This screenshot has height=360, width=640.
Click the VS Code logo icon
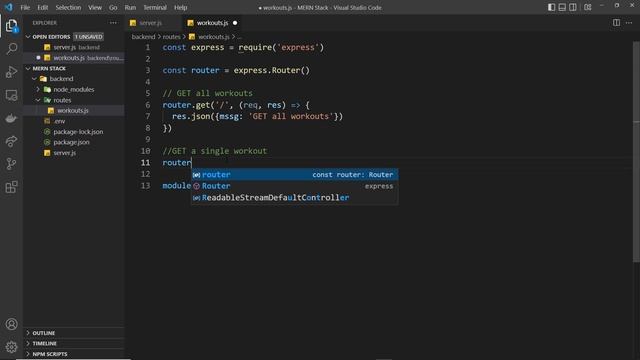pyautogui.click(x=9, y=7)
